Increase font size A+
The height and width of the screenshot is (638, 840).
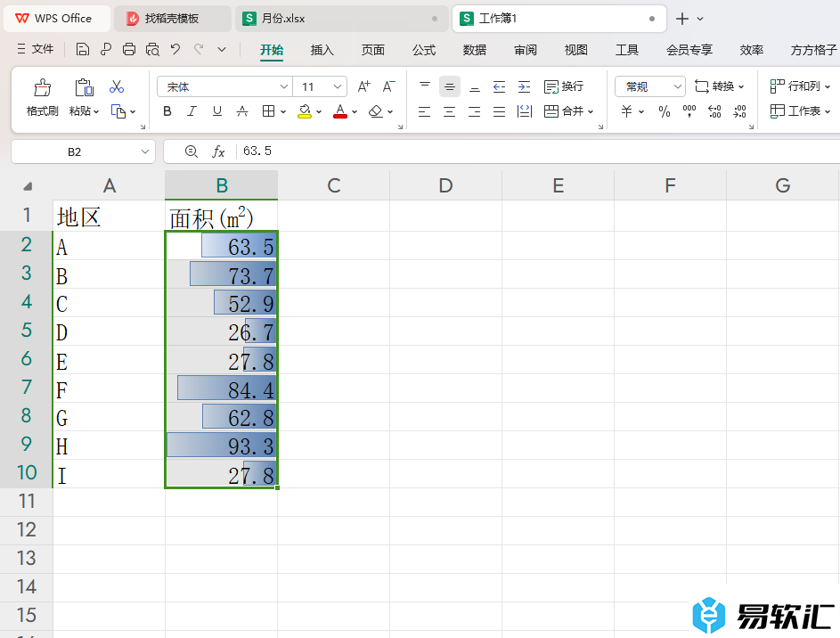pos(363,86)
